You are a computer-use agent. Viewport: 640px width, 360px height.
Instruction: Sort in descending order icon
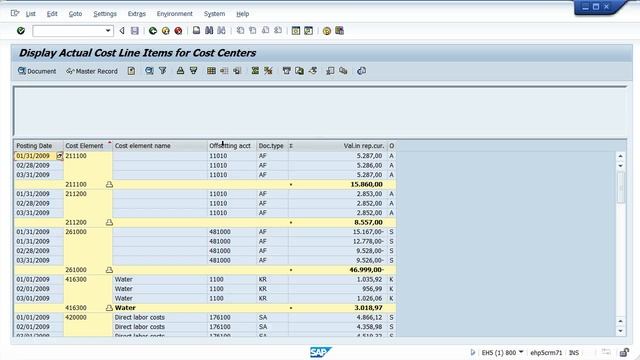point(193,71)
